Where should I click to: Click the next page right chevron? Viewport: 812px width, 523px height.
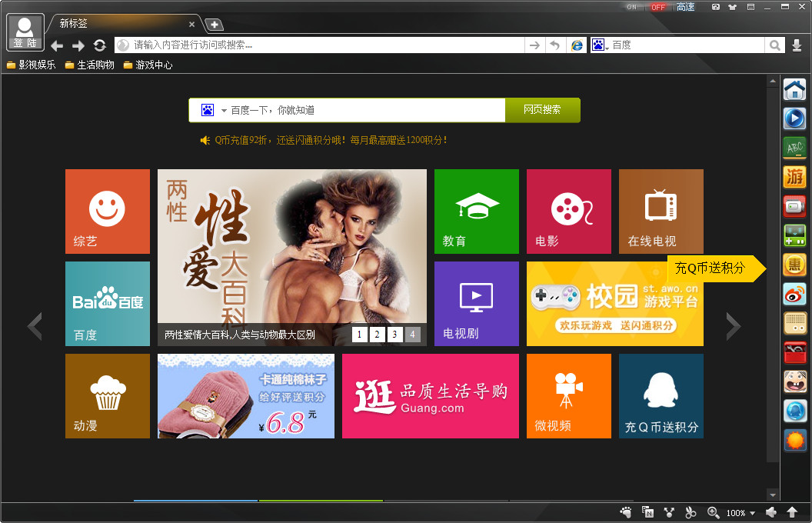[734, 326]
